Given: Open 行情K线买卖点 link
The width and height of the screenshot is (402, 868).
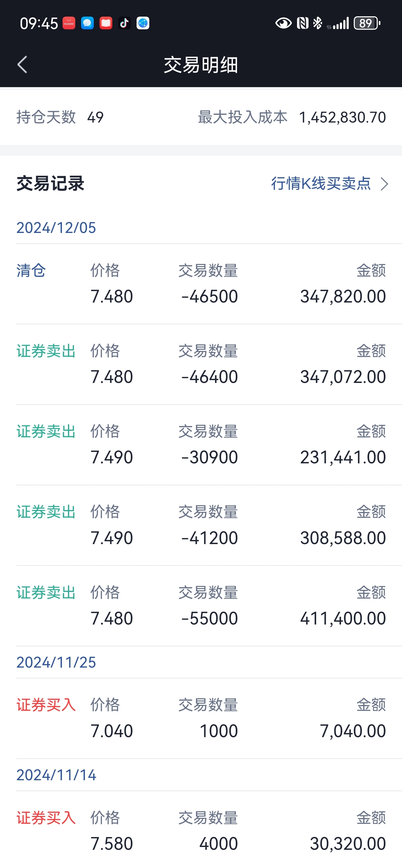Looking at the screenshot, I should (321, 183).
